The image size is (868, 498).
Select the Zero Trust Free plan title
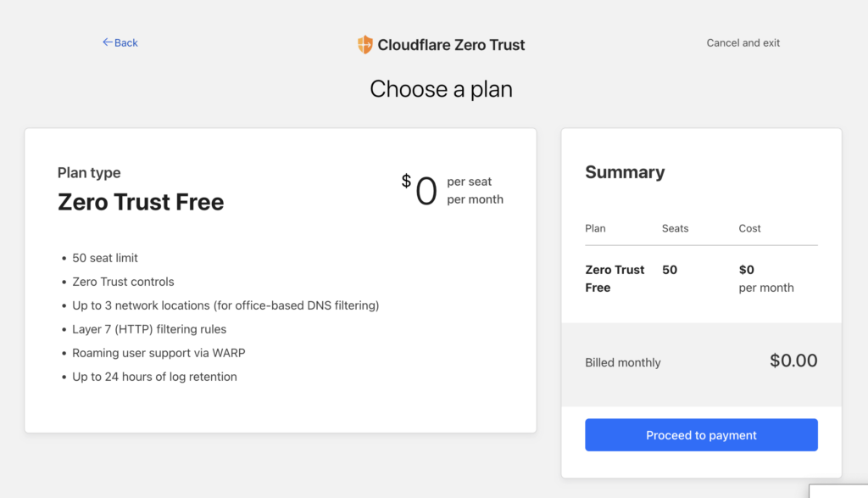click(x=141, y=202)
